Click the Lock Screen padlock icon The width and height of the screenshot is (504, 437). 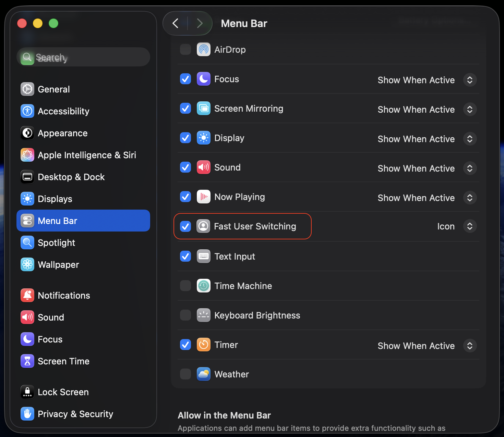click(27, 392)
